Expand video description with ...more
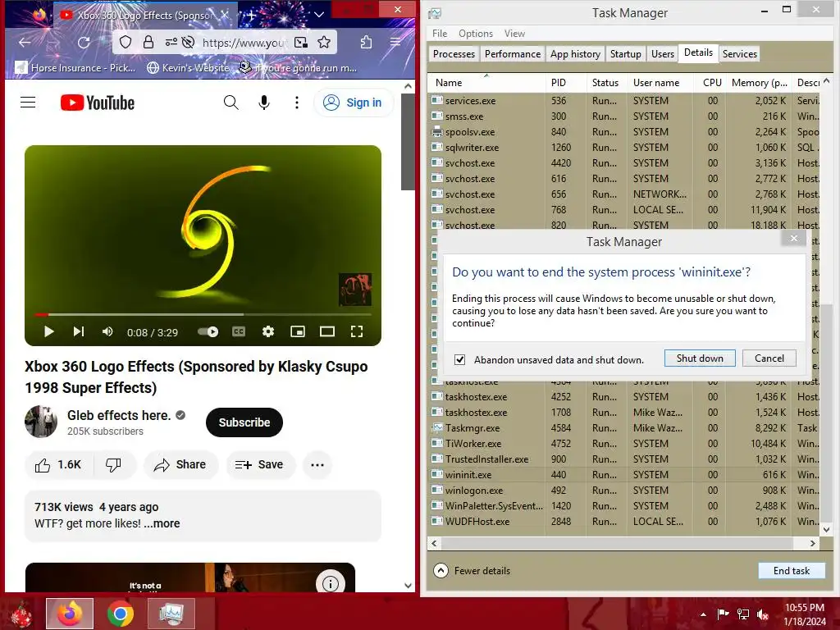 point(162,523)
